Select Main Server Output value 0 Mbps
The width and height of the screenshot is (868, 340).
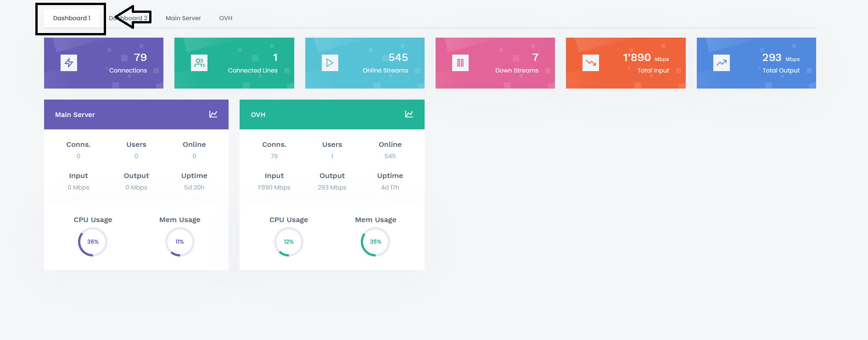[x=136, y=187]
